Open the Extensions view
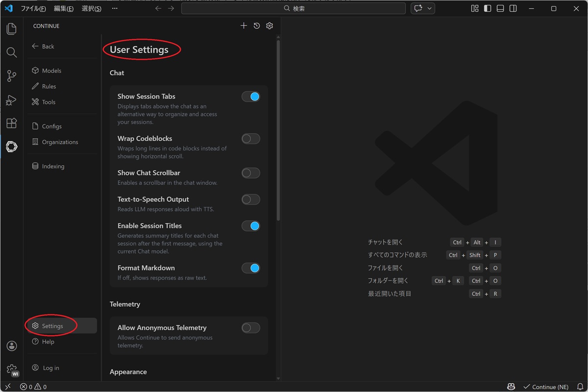588x392 pixels. 11,123
